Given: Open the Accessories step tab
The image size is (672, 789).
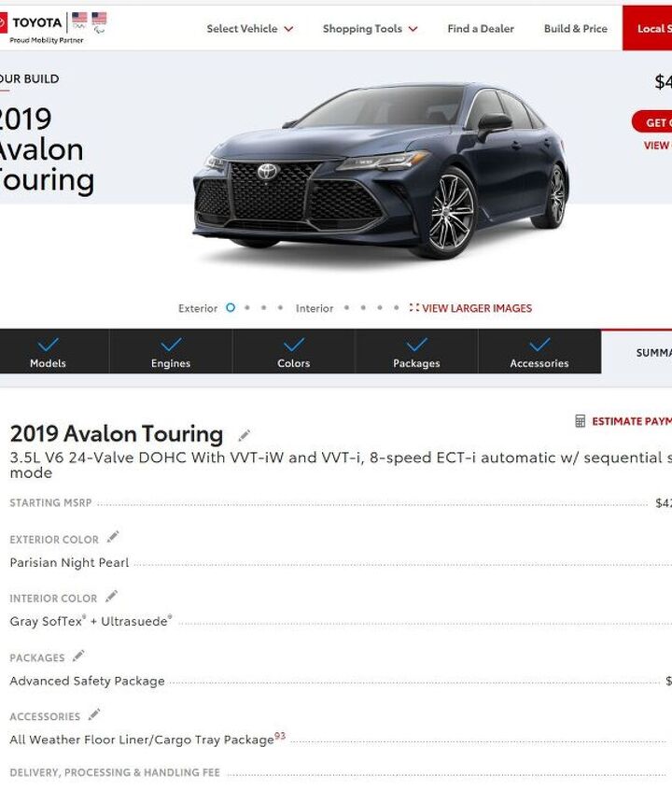Looking at the screenshot, I should pos(539,352).
